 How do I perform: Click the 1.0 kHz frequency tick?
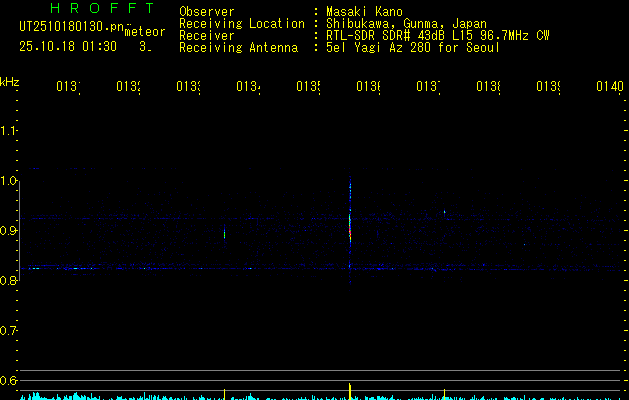[x=9, y=181]
